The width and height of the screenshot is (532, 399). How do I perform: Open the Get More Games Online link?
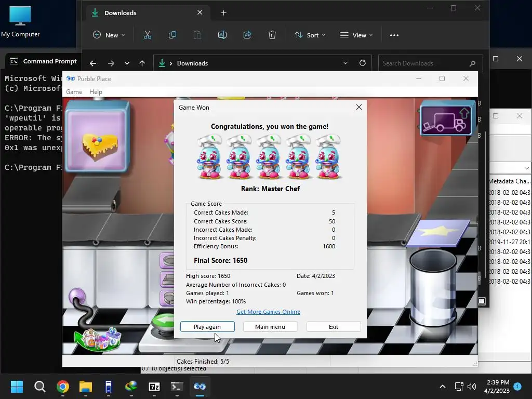pyautogui.click(x=268, y=312)
